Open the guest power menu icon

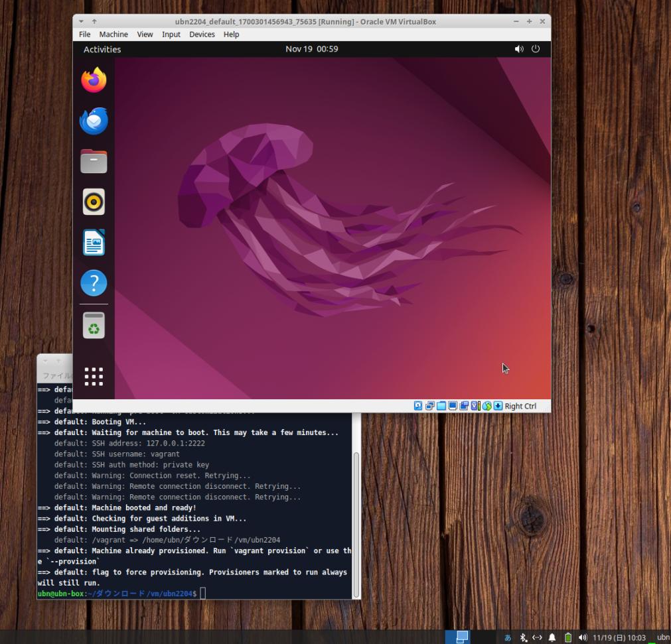tap(536, 49)
